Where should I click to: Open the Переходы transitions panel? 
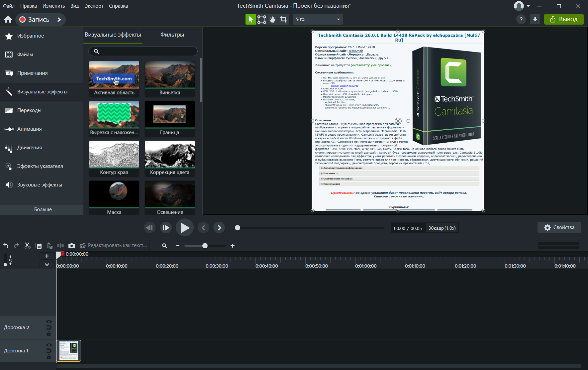click(x=42, y=110)
